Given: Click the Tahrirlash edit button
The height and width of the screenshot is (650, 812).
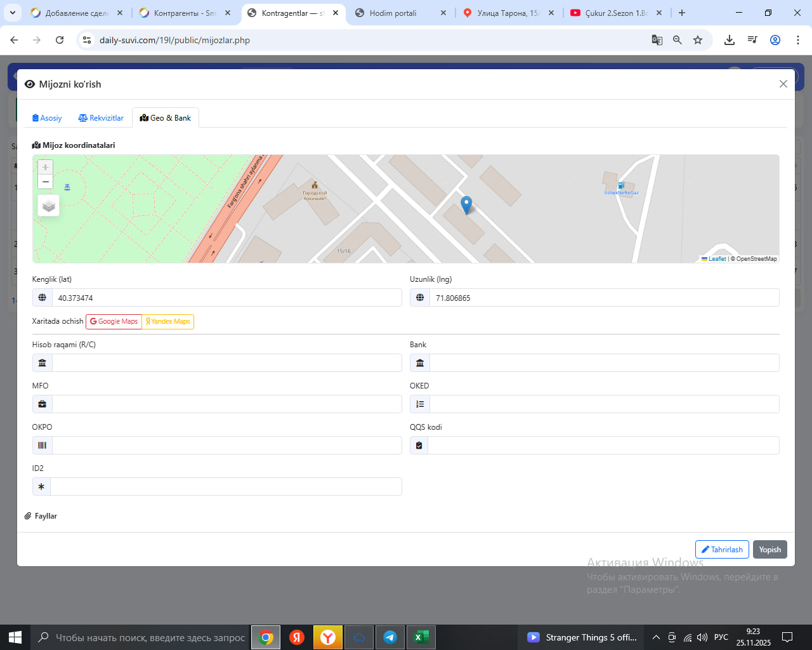Looking at the screenshot, I should [x=722, y=550].
